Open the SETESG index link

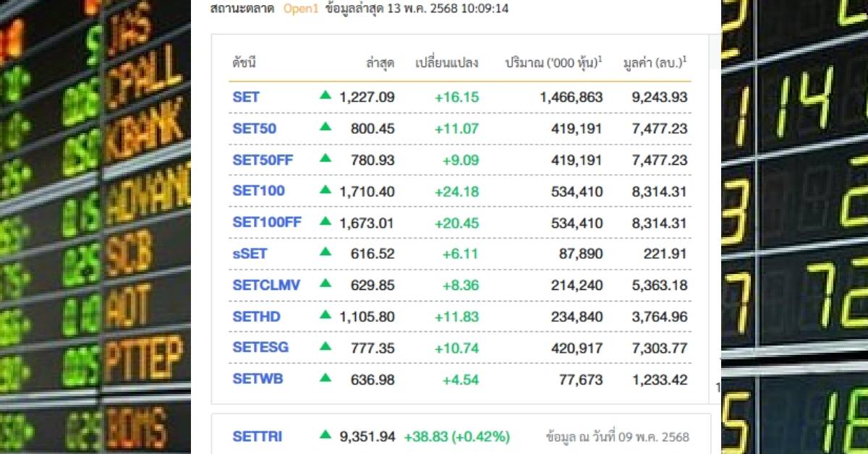point(260,347)
